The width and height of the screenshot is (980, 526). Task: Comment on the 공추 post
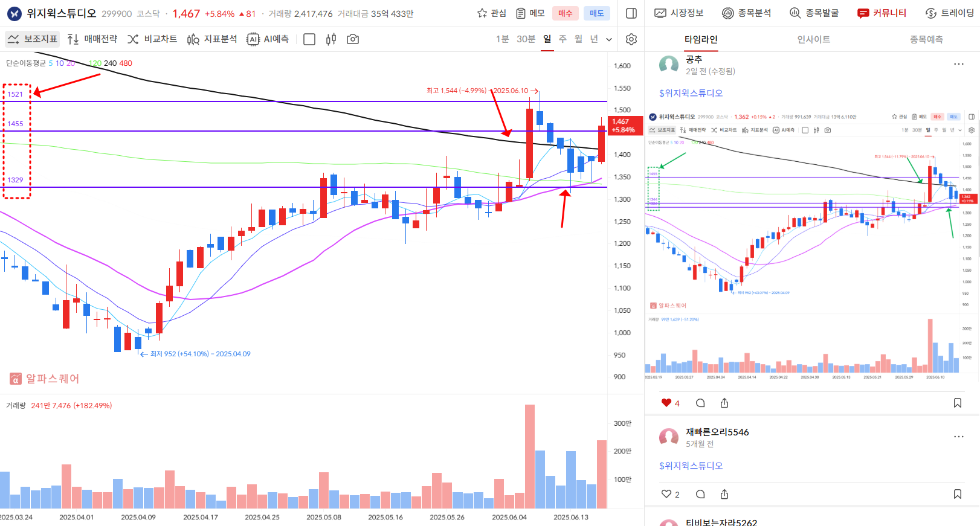(700, 403)
